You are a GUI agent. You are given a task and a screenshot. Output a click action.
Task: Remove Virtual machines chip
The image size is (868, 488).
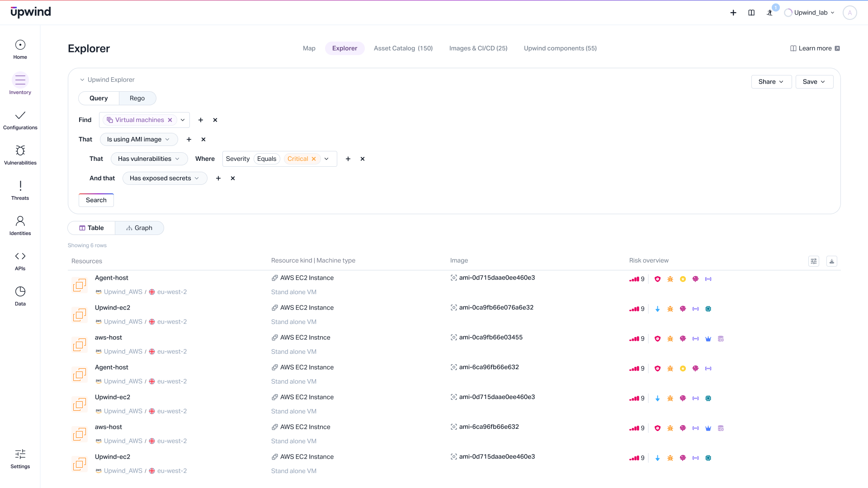coord(170,120)
